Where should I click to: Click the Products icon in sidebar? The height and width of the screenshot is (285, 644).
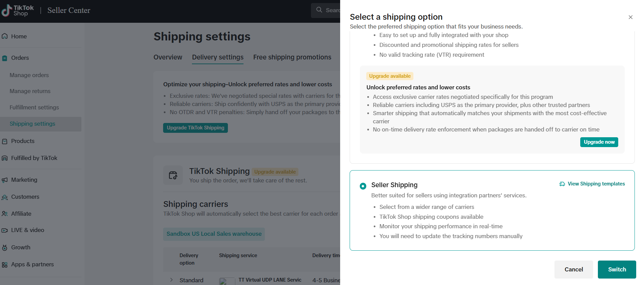pyautogui.click(x=5, y=141)
